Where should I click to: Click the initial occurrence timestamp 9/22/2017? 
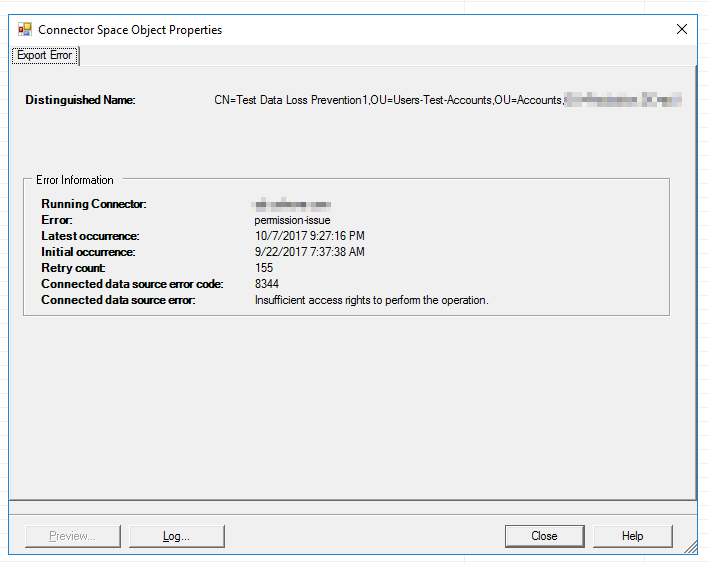310,252
